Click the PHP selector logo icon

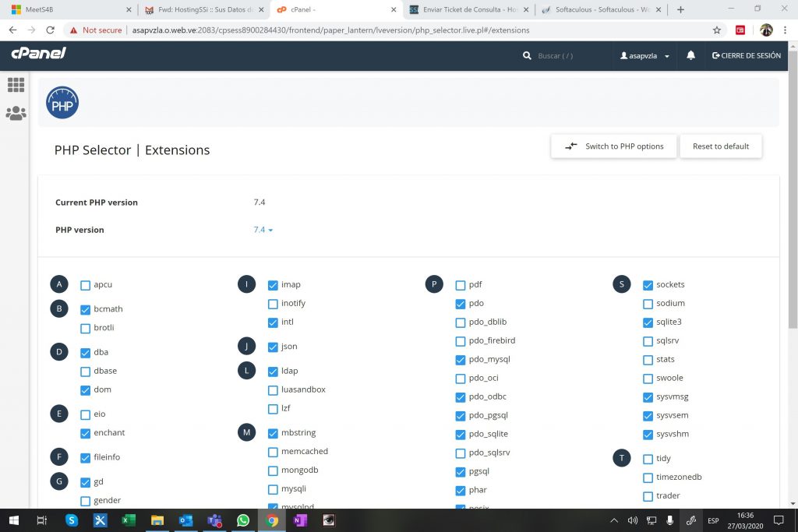[62, 103]
